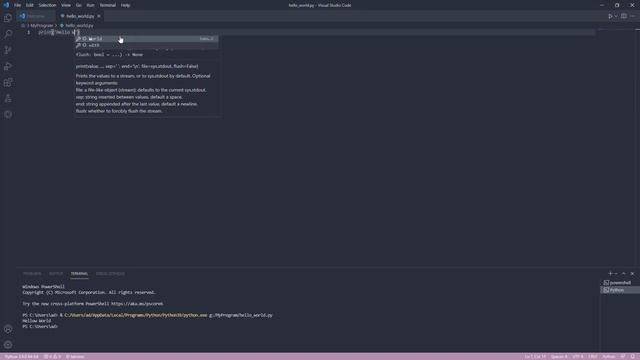Open the Run menu

click(x=91, y=5)
